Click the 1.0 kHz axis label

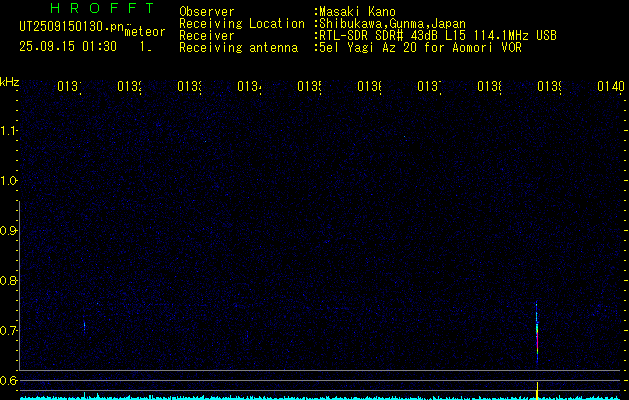click(9, 181)
